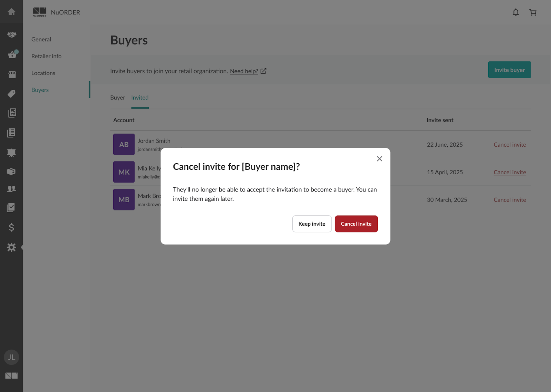Open notifications bell icon
The width and height of the screenshot is (551, 392).
tap(516, 12)
